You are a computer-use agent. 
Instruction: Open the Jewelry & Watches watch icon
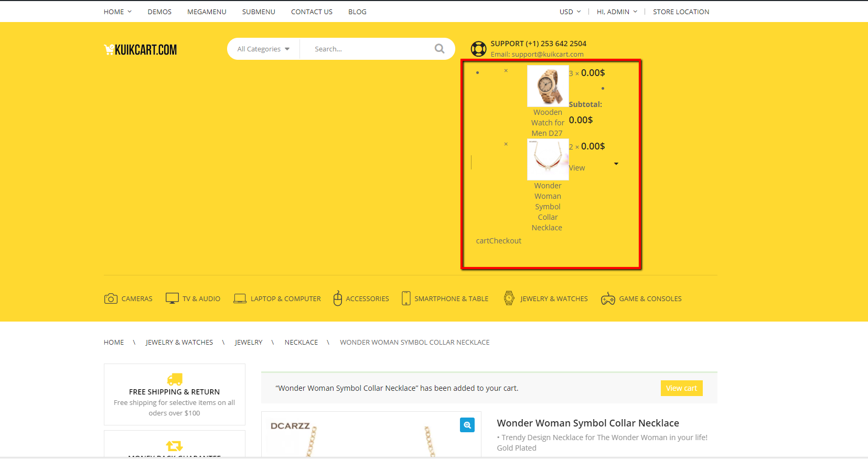pos(509,298)
